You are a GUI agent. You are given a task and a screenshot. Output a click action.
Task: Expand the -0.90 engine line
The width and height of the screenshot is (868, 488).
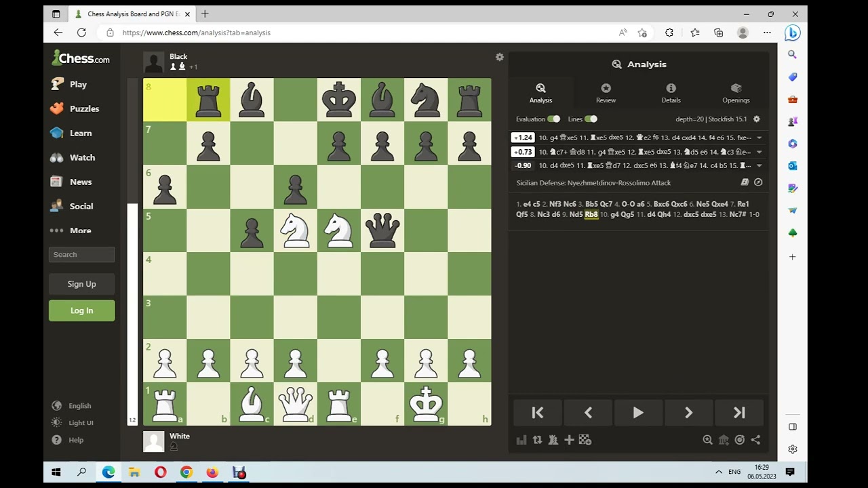759,165
